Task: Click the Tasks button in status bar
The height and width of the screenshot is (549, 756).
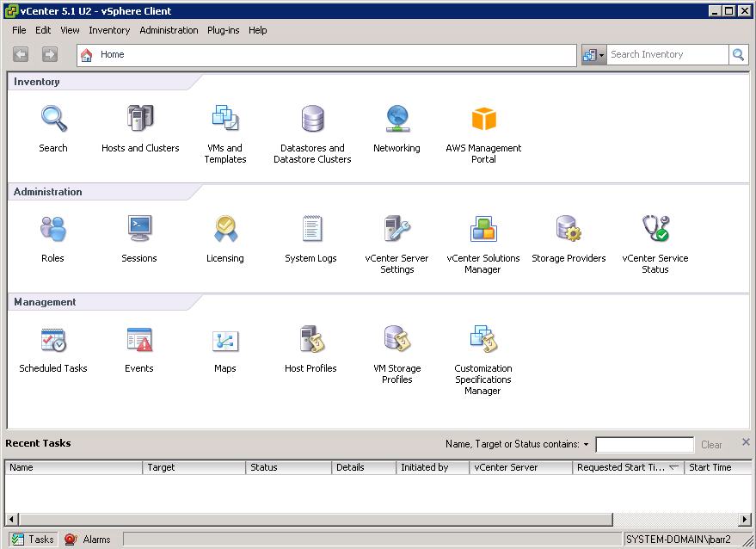Action: pyautogui.click(x=33, y=540)
